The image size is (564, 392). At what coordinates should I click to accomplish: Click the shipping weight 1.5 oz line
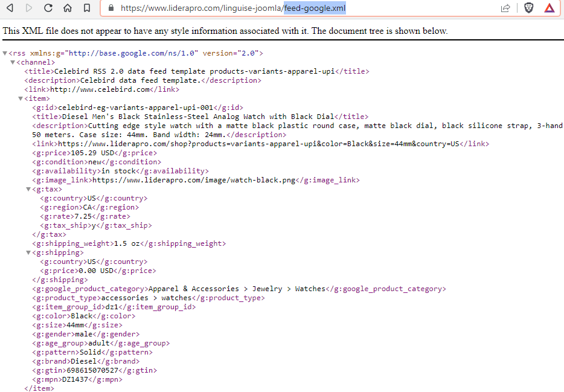click(129, 243)
